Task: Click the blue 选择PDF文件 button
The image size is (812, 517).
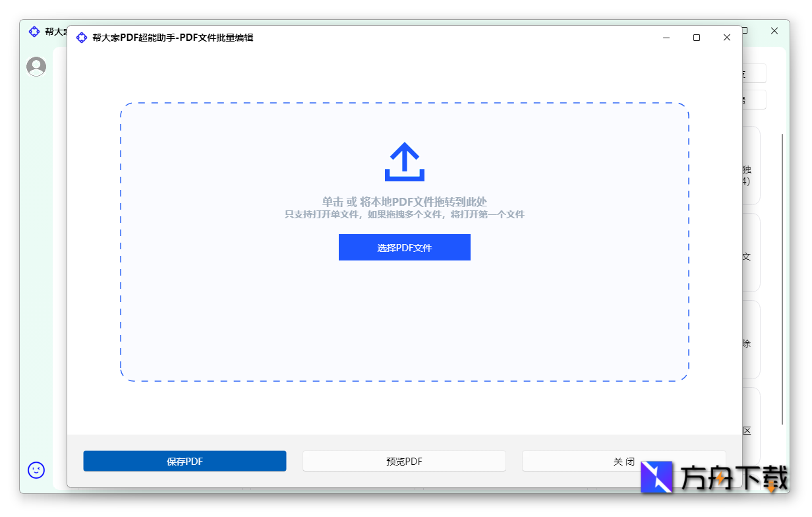Action: (x=404, y=247)
